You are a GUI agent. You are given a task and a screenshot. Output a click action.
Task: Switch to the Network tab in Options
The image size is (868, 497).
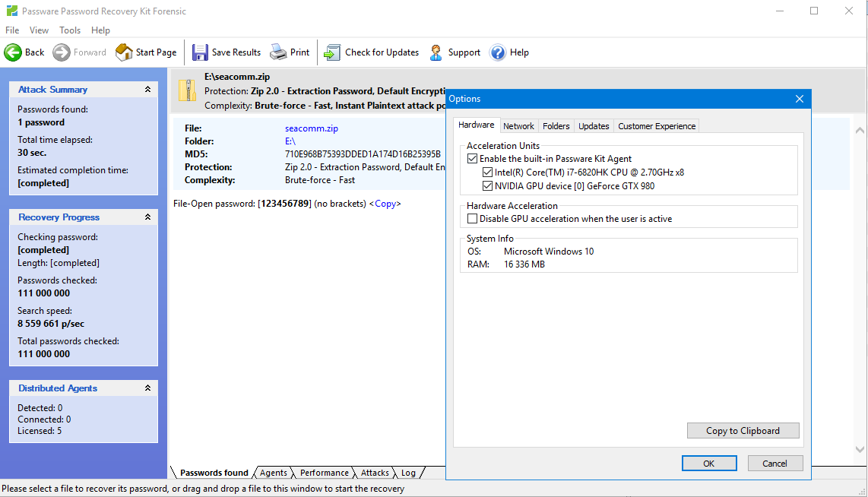pos(518,126)
